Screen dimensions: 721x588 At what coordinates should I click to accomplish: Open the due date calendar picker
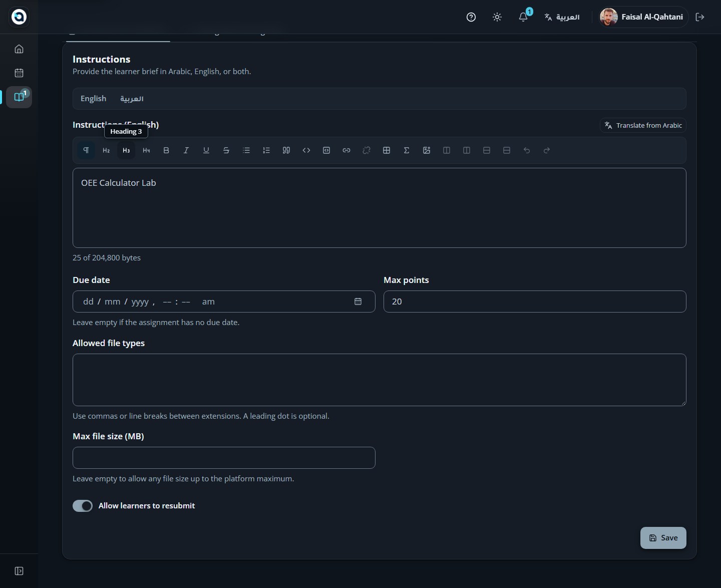pyautogui.click(x=358, y=302)
